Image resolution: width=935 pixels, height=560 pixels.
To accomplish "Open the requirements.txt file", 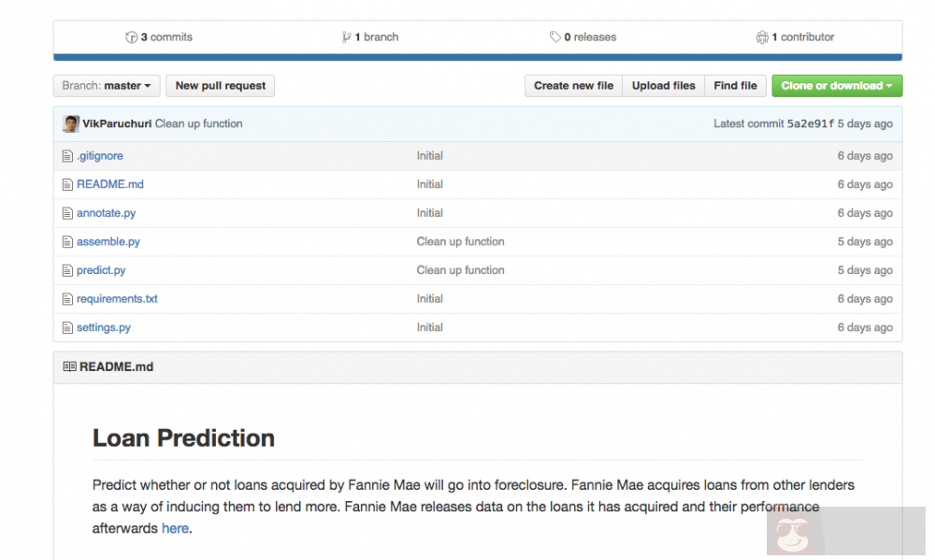I will pyautogui.click(x=117, y=299).
